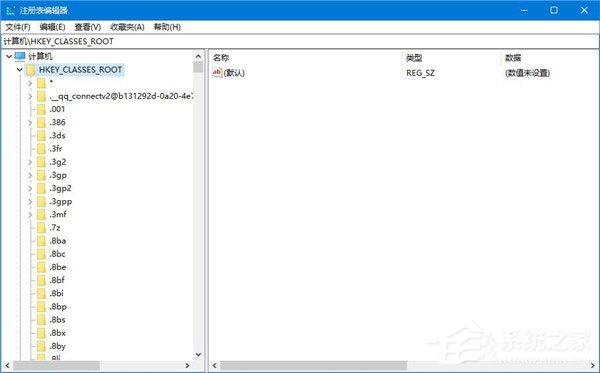The image size is (600, 373).
Task: Click the .7z folder icon
Action: (x=41, y=228)
